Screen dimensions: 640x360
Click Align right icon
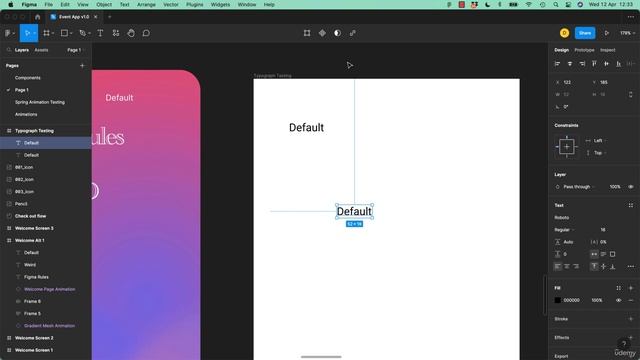pos(582,64)
